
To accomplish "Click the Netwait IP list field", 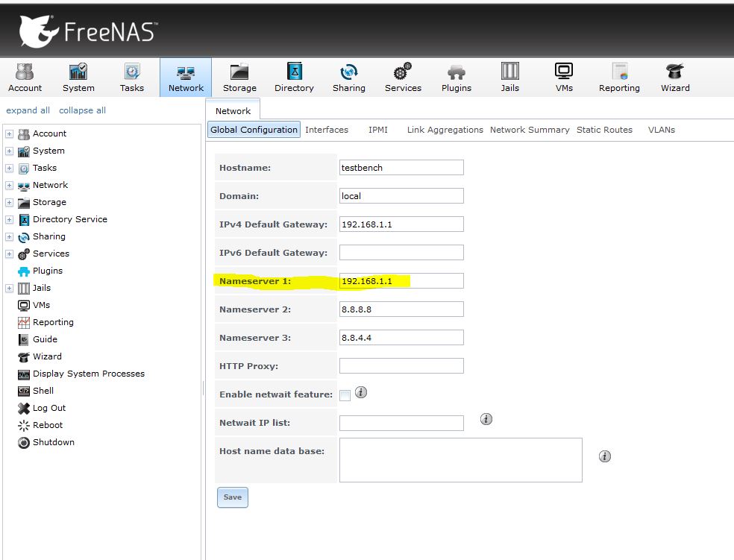I will point(401,423).
